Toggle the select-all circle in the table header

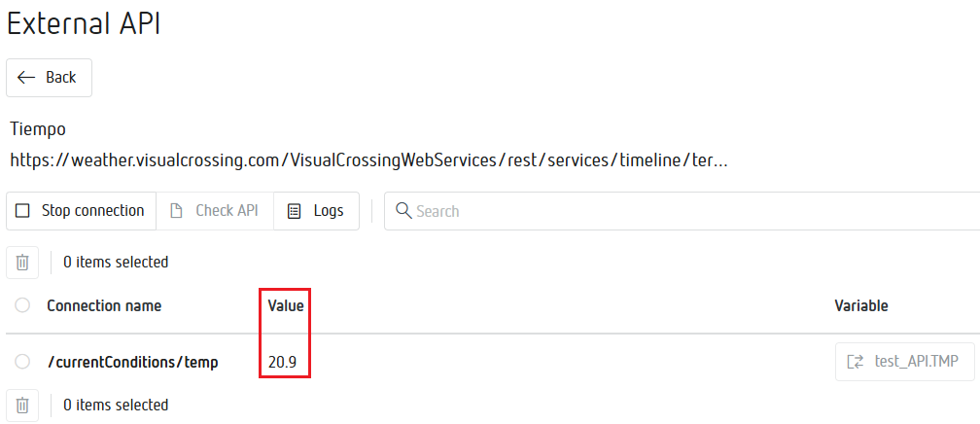22,305
